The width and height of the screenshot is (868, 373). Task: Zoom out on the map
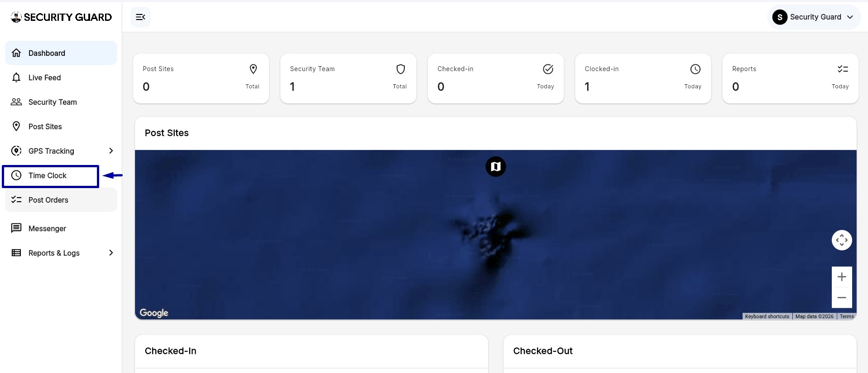[x=842, y=298]
